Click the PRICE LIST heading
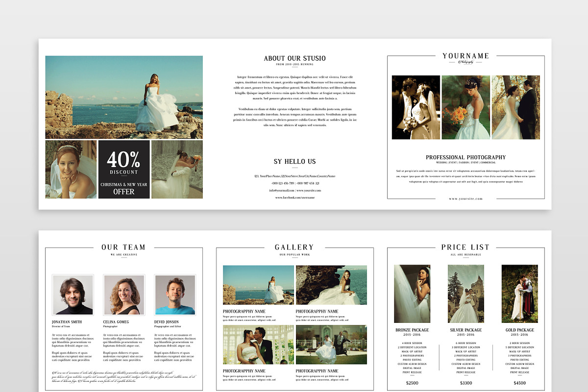The width and height of the screenshot is (588, 392). tap(465, 247)
